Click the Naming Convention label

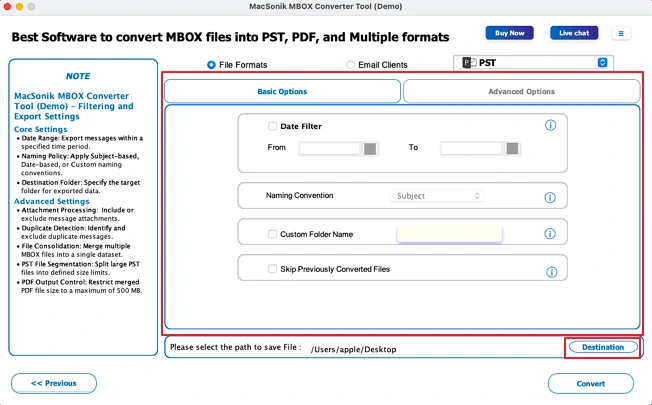pos(299,195)
